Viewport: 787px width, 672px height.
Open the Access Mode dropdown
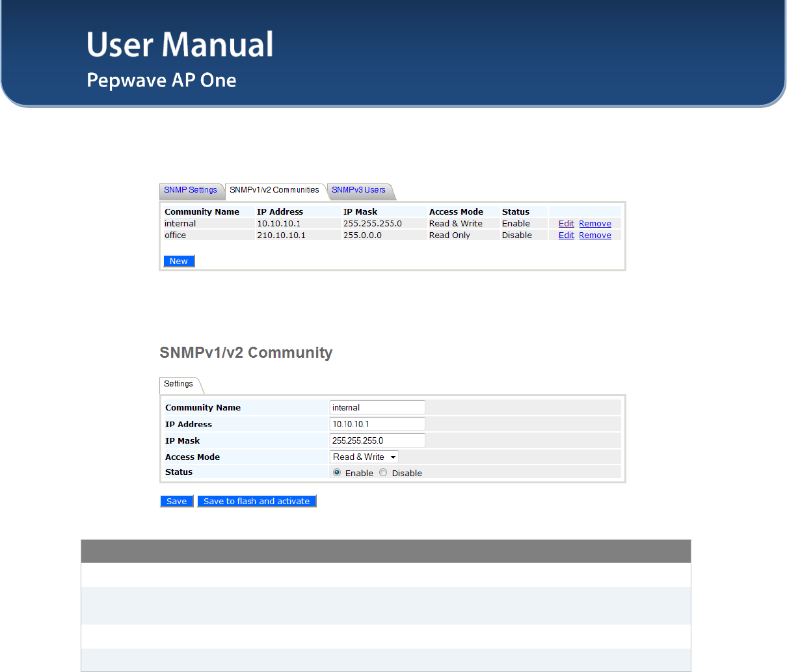[x=364, y=457]
